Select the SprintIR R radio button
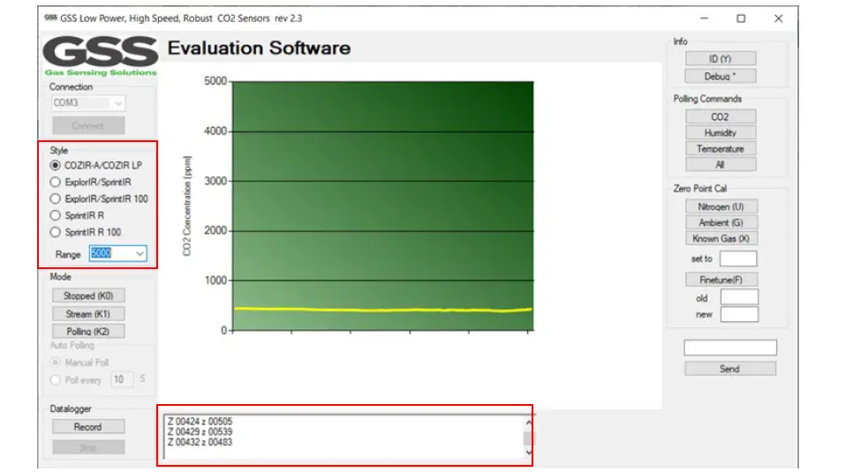This screenshot has height=472, width=868. 55,215
